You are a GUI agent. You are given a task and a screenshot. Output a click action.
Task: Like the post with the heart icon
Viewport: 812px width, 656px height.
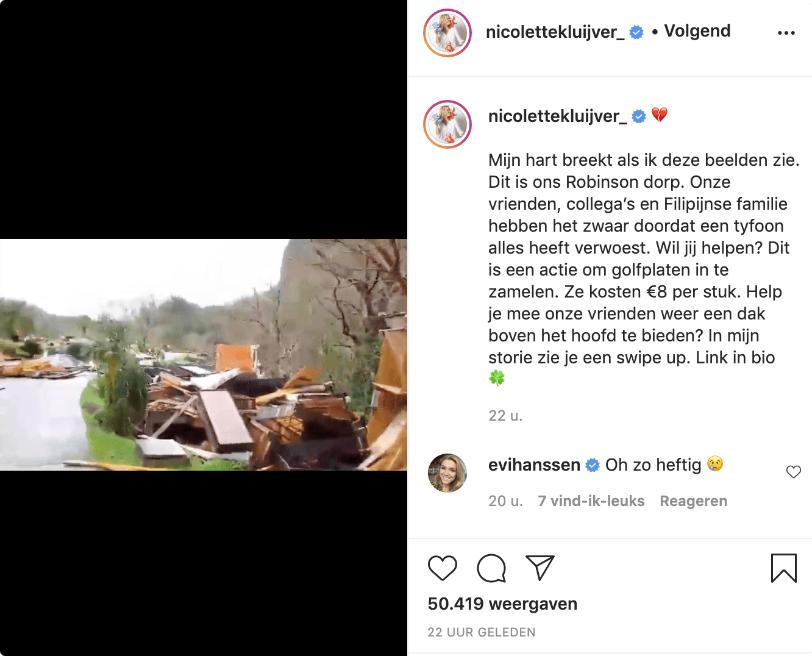pos(443,568)
